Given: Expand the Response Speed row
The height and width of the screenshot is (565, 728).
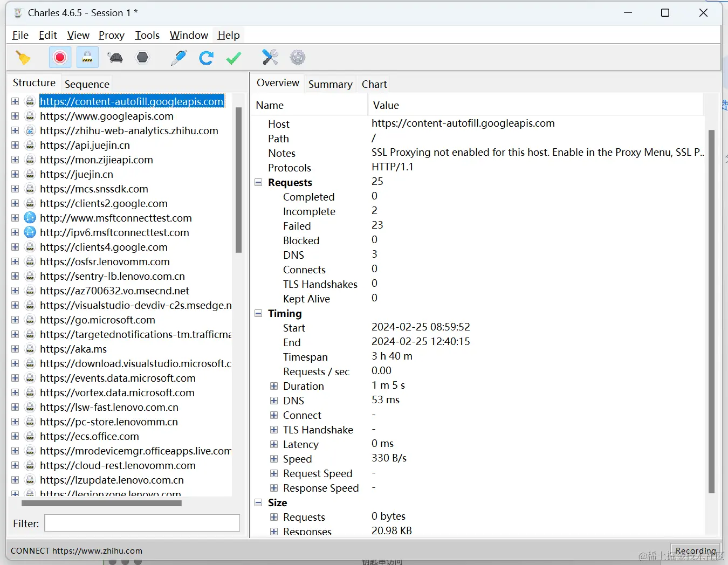Looking at the screenshot, I should coord(274,488).
